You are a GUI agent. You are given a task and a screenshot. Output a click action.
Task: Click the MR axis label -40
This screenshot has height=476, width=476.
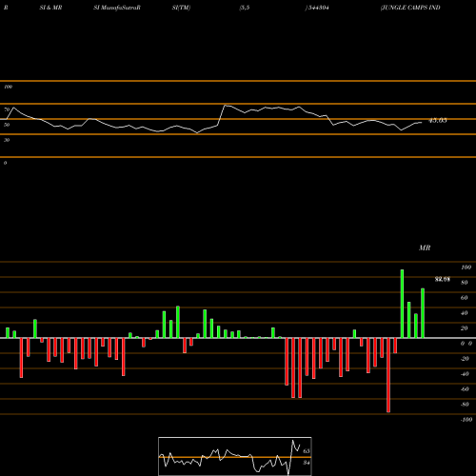[x=465, y=374]
